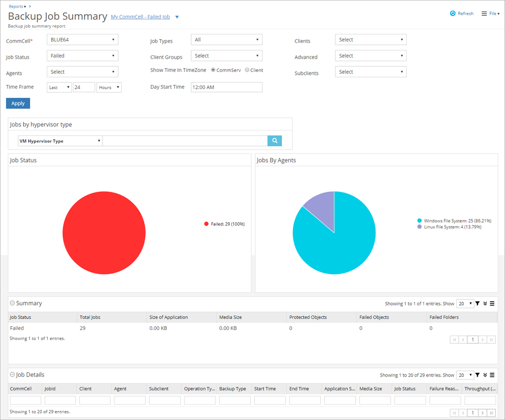505x420 pixels.
Task: Click the red Failed slice in Job Status pie
Action: pos(104,233)
